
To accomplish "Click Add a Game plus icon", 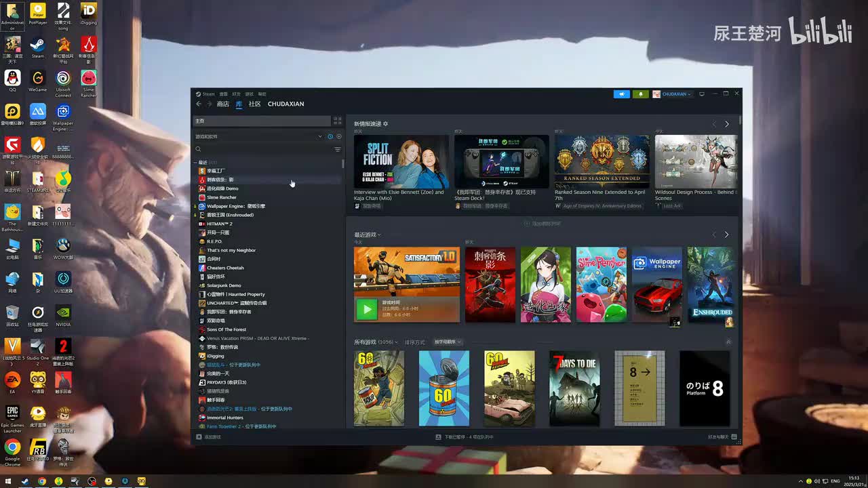I will pos(198,437).
